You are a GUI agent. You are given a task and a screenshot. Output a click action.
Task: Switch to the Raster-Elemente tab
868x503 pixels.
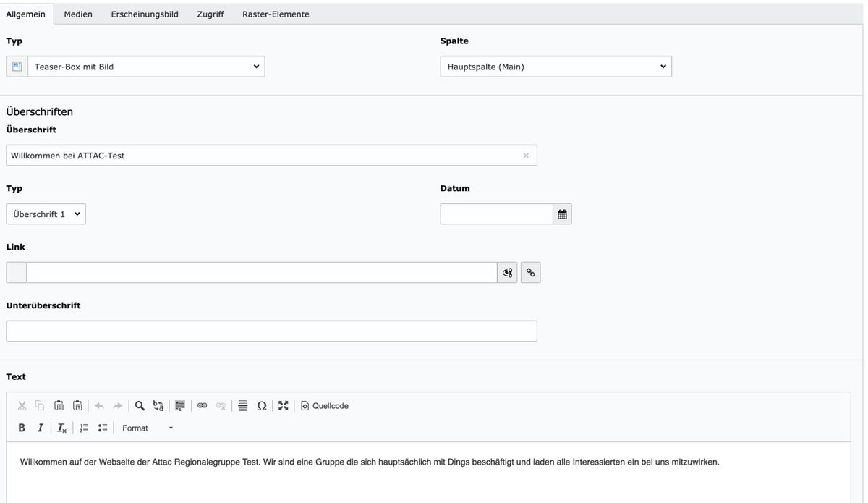276,14
